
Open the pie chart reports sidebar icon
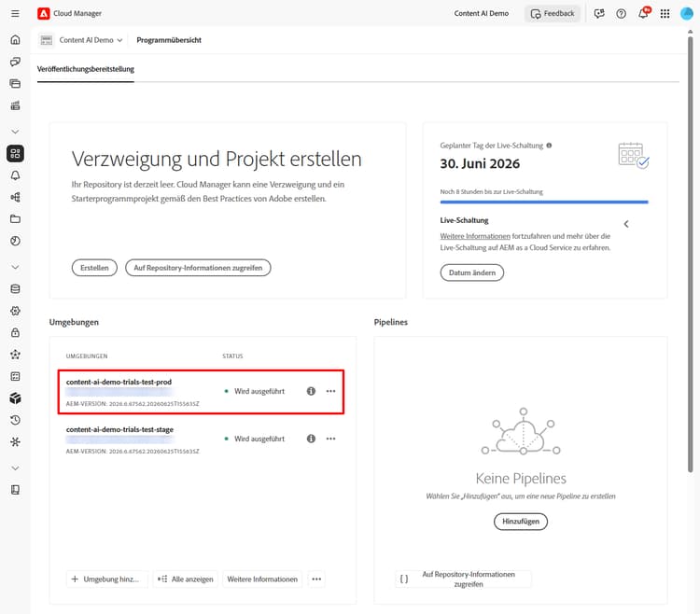[15, 241]
